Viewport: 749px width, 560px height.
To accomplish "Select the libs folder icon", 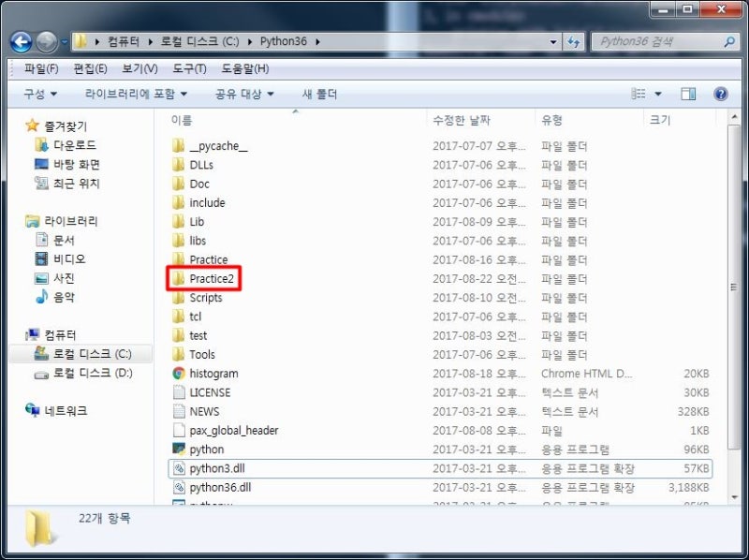I will [178, 241].
